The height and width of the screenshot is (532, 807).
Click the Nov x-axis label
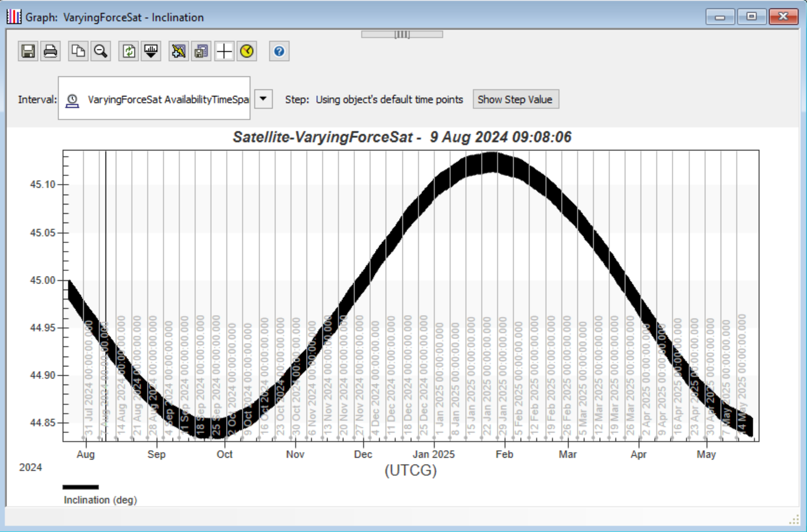click(x=295, y=454)
